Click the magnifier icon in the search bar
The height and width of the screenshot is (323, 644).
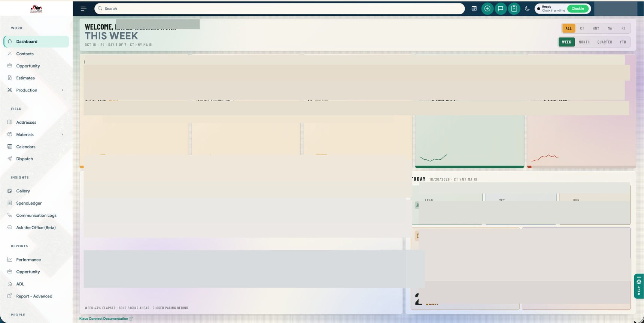[x=100, y=9]
